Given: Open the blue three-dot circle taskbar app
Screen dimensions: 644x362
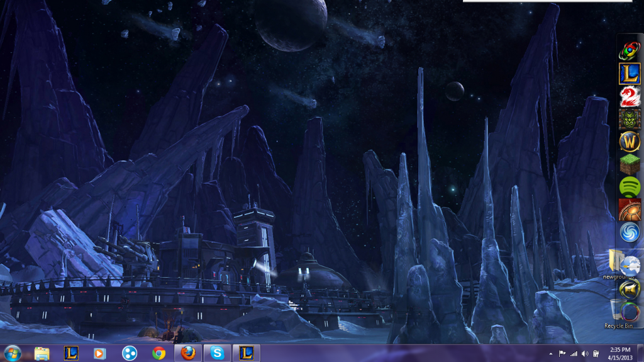Looking at the screenshot, I should [130, 353].
